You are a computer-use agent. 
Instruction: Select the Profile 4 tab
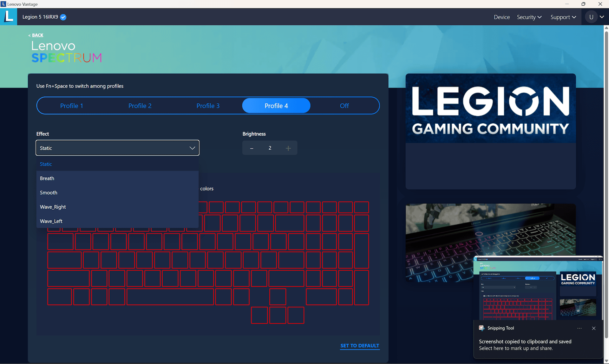tap(276, 106)
